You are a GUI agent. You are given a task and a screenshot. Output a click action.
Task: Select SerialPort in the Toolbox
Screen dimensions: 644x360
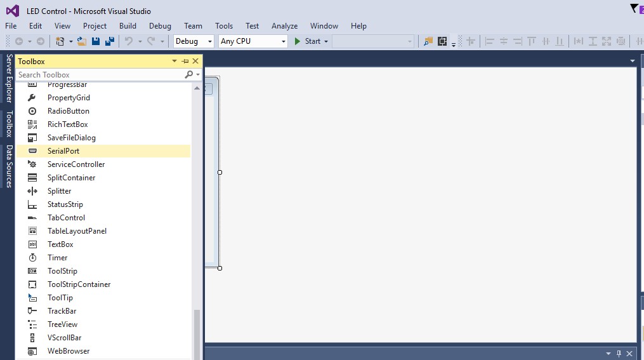tap(103, 151)
